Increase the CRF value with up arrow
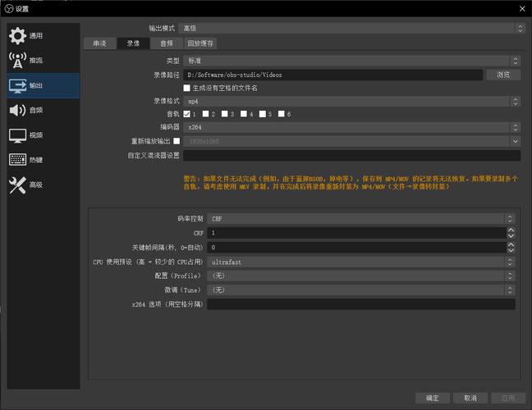 (x=511, y=230)
